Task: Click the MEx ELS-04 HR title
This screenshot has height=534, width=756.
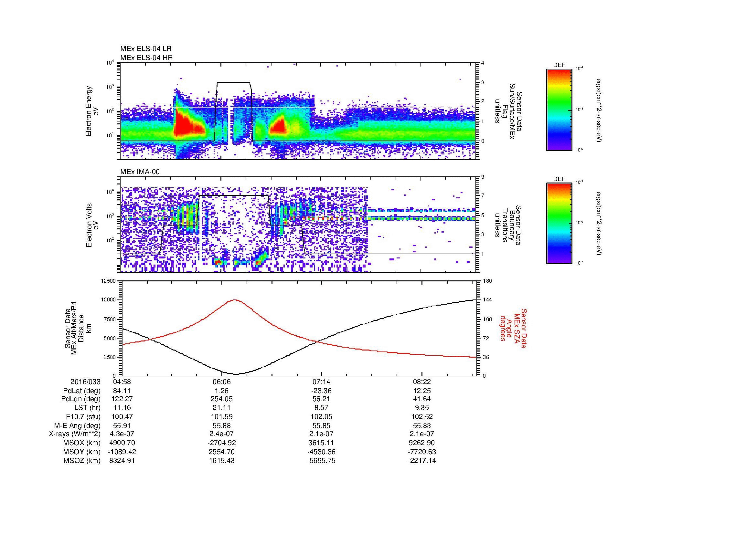Action: [146, 58]
